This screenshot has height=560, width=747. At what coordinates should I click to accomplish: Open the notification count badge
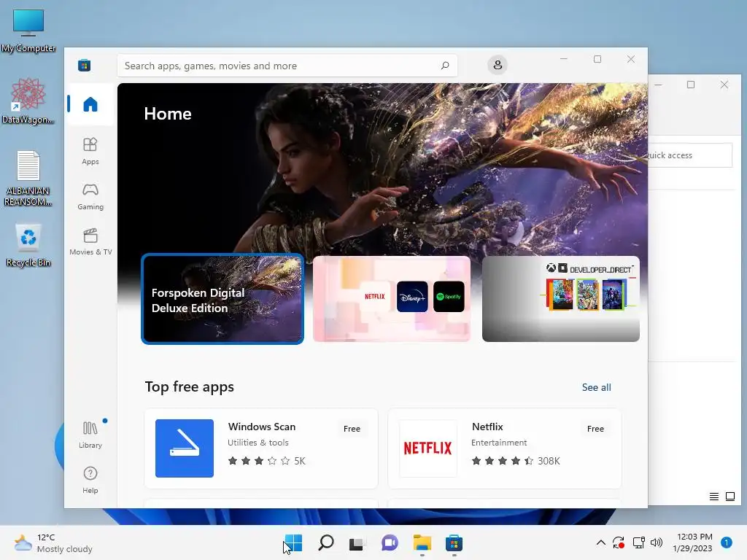coord(727,542)
